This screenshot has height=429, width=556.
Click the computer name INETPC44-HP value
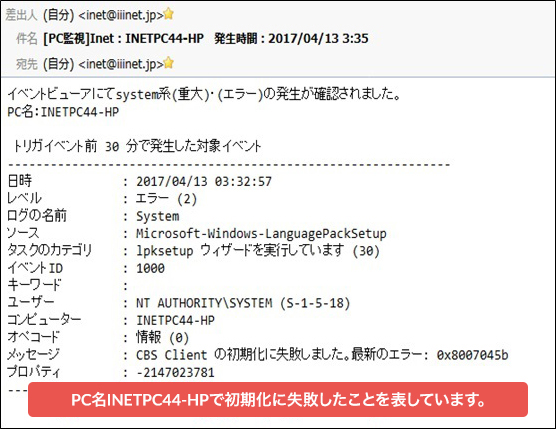point(176,321)
